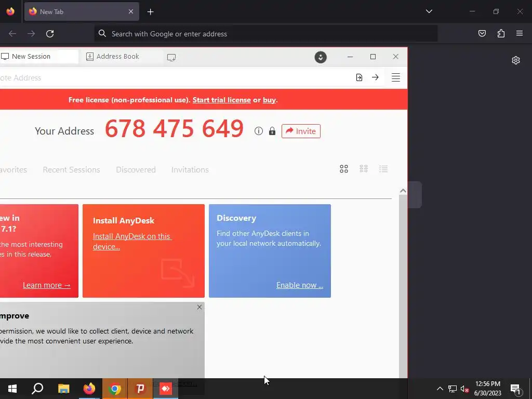This screenshot has height=399, width=532.
Task: Open the Favorites tab
Action: coord(13,170)
